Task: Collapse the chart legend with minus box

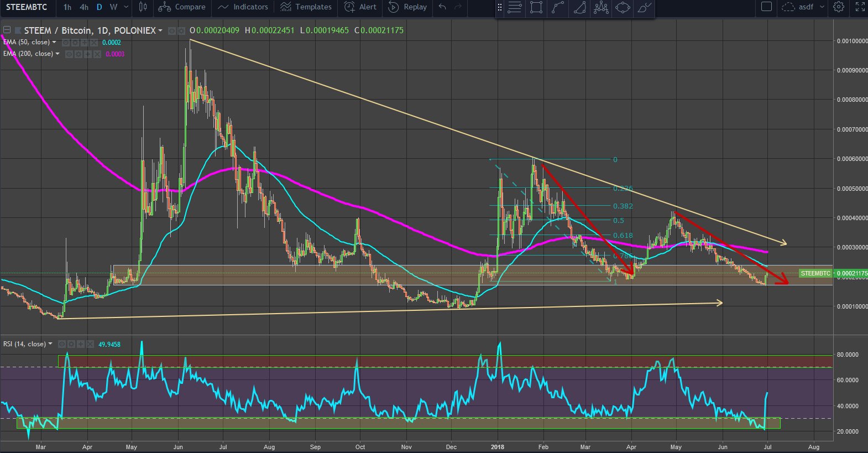Action: click(x=7, y=30)
